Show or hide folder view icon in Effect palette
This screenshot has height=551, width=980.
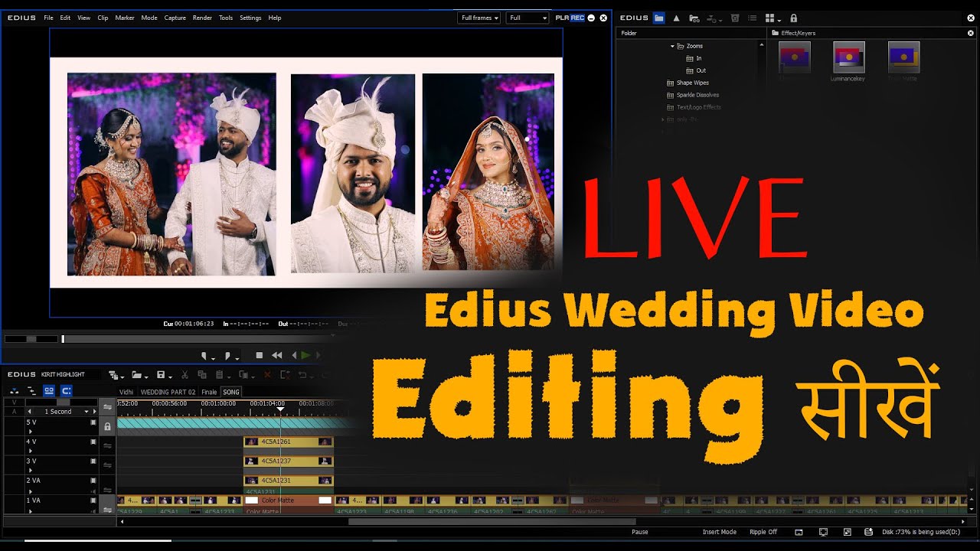click(658, 18)
